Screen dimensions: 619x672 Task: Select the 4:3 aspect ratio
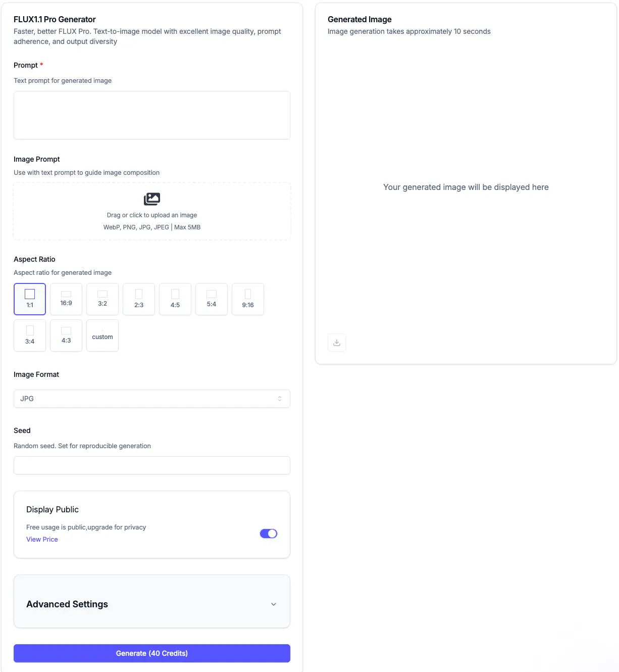(66, 335)
